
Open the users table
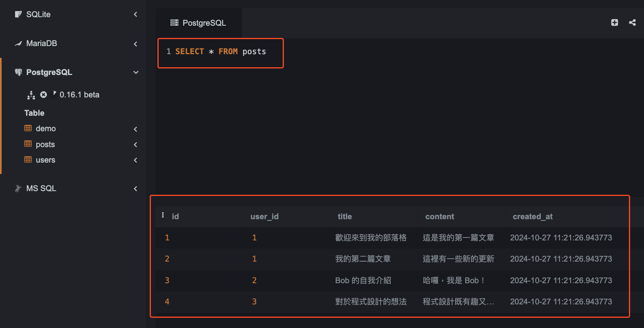pos(45,160)
